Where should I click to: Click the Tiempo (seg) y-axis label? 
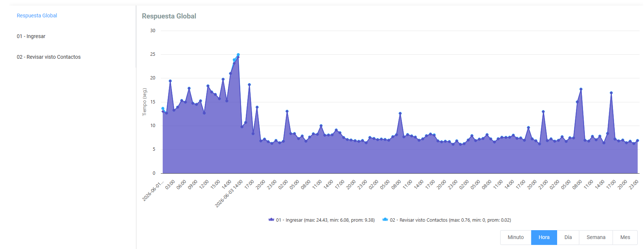click(x=145, y=102)
